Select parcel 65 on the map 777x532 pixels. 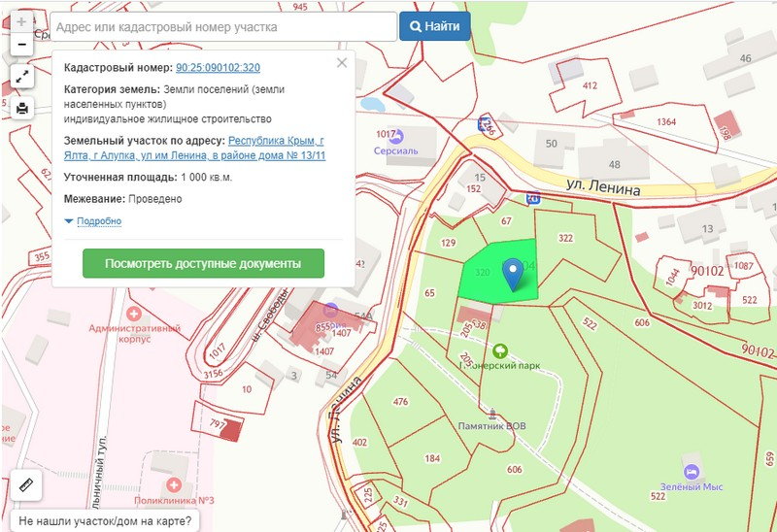[429, 293]
